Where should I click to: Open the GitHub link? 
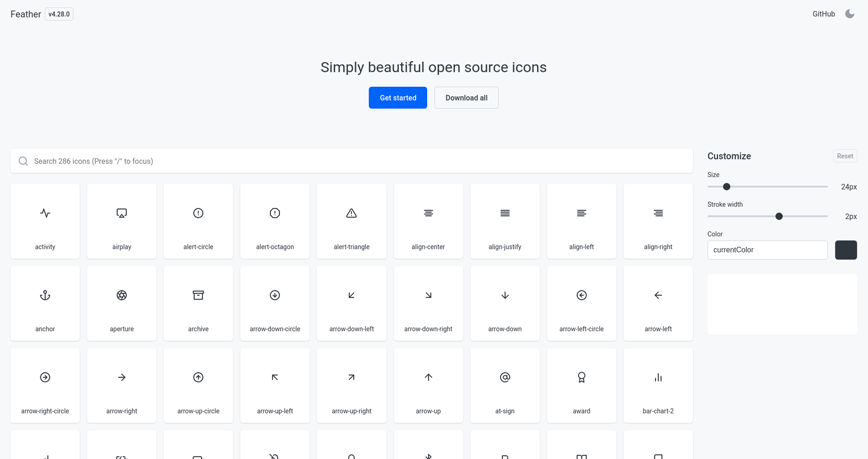click(x=824, y=14)
